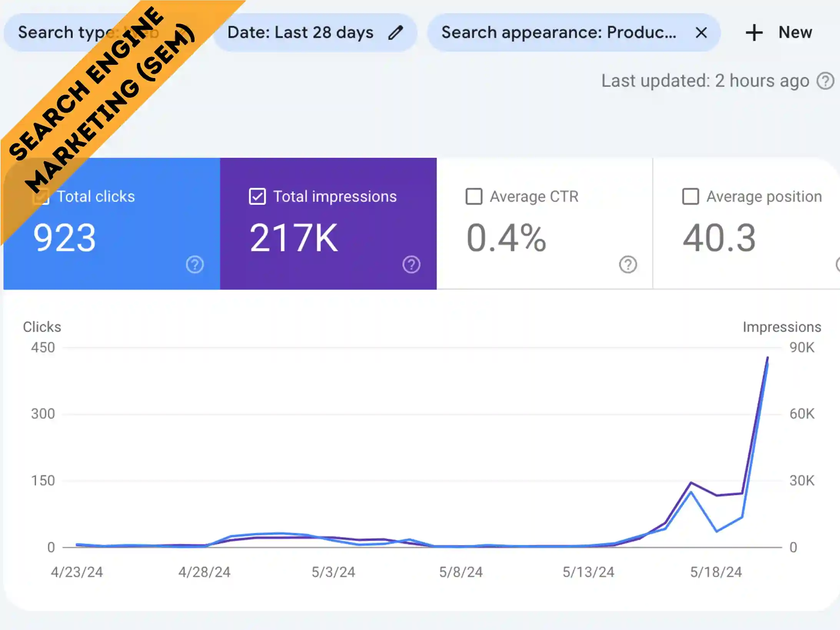Remove the Search appearance filter

pyautogui.click(x=701, y=33)
